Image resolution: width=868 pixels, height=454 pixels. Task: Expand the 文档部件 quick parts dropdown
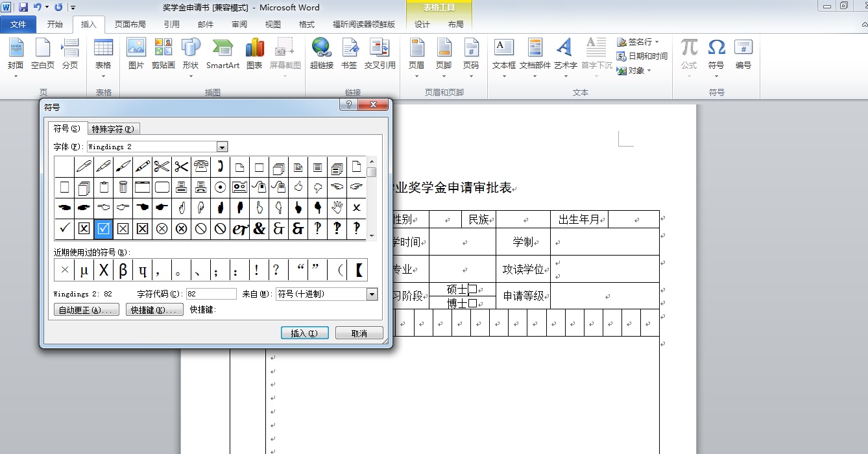(535, 77)
